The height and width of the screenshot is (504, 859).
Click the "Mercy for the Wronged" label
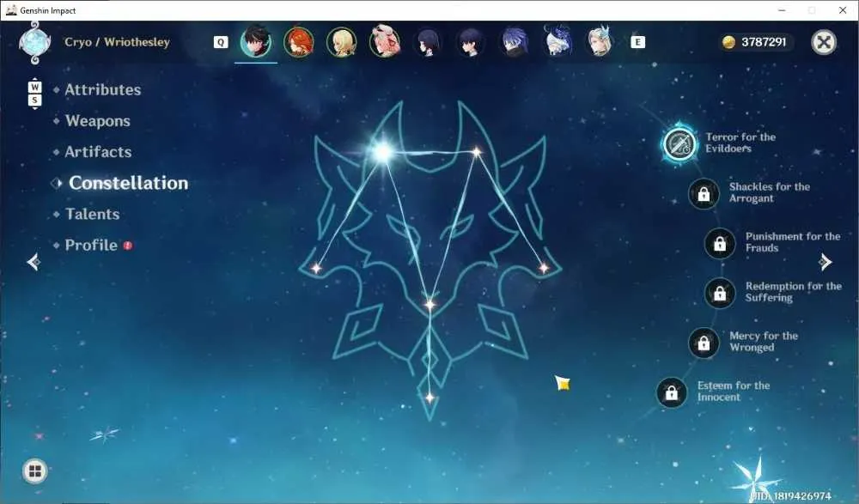pos(764,342)
